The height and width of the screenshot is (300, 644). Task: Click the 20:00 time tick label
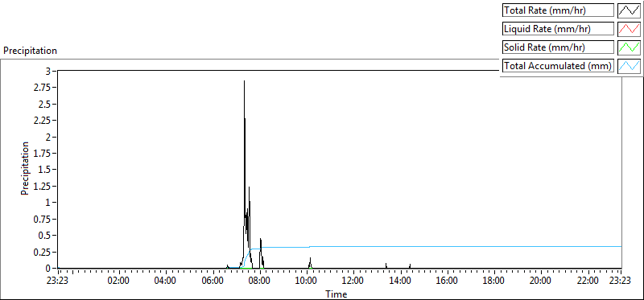tap(540, 282)
